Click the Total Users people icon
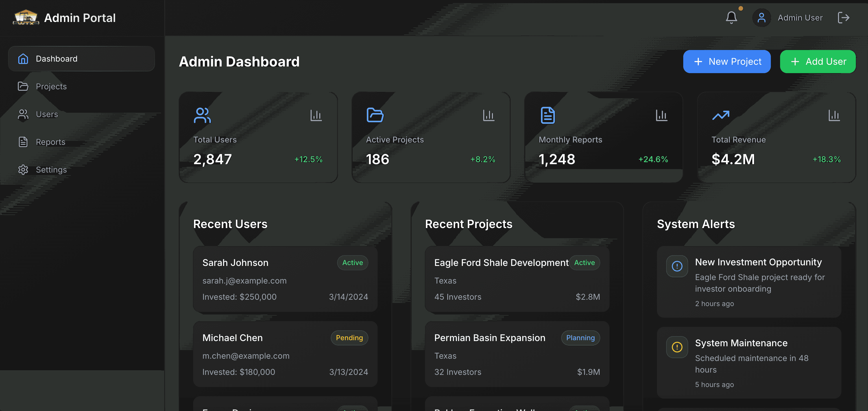 [x=202, y=115]
